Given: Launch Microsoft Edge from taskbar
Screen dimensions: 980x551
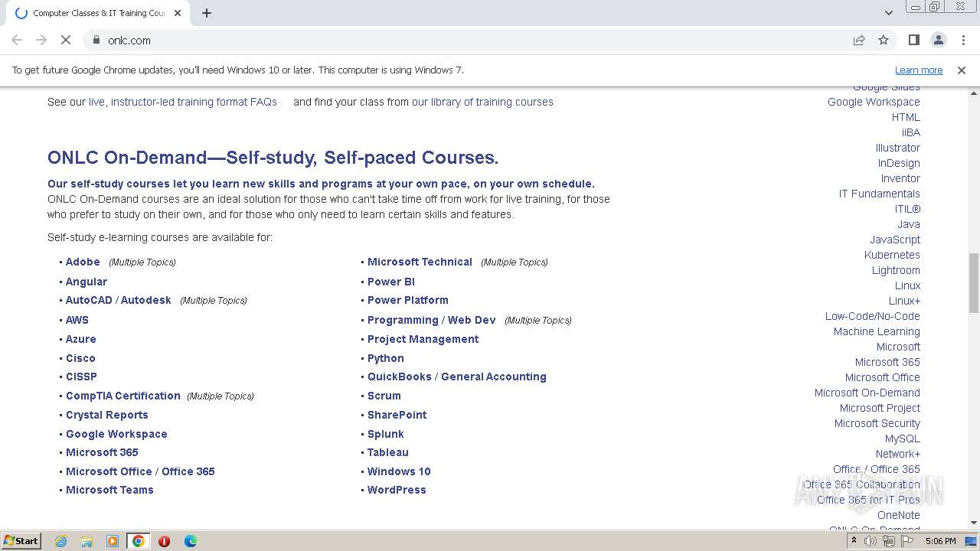Looking at the screenshot, I should (190, 541).
